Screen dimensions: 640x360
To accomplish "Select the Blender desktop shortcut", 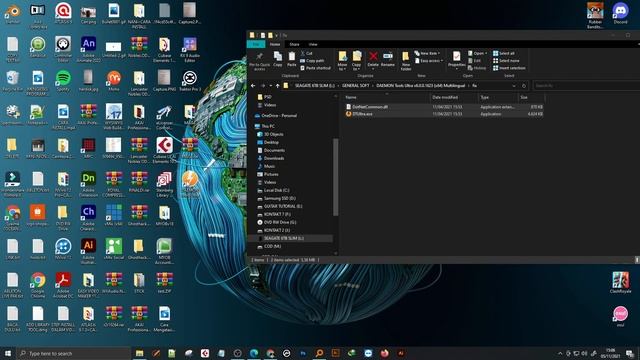I will [12, 14].
